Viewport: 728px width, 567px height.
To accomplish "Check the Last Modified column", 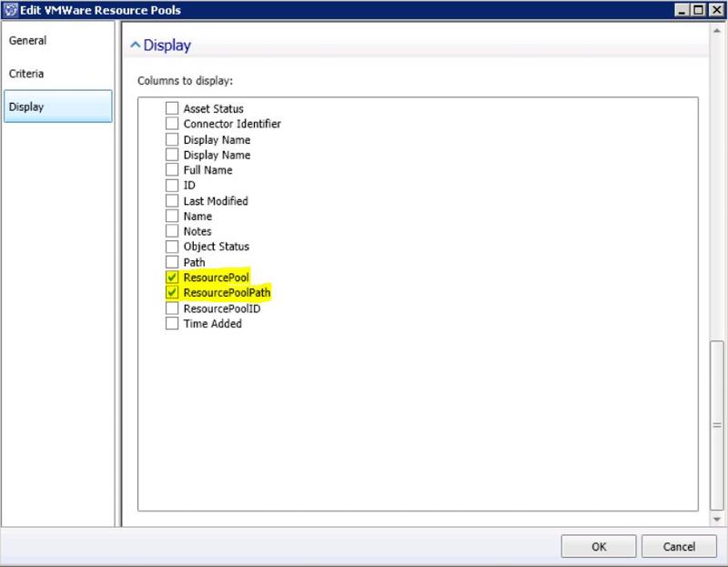I will pyautogui.click(x=172, y=200).
